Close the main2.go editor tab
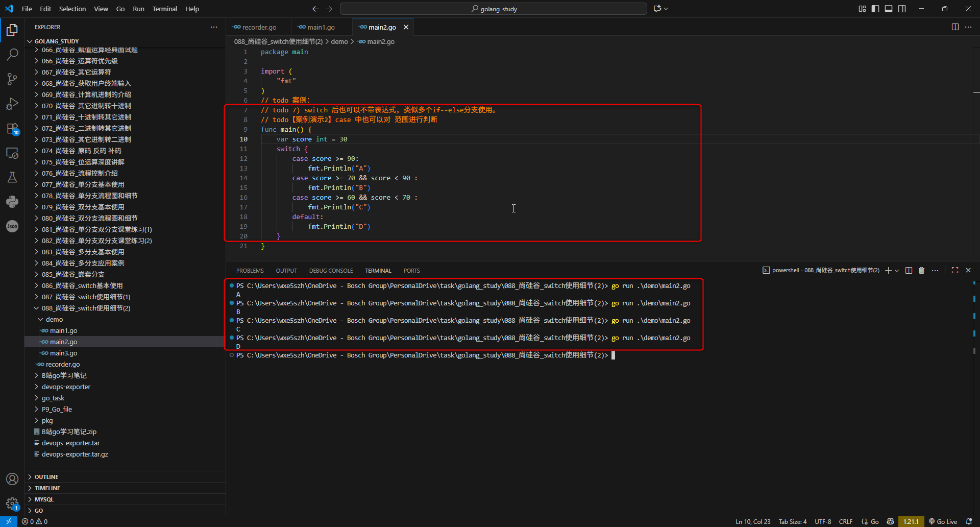This screenshot has height=527, width=980. click(406, 27)
